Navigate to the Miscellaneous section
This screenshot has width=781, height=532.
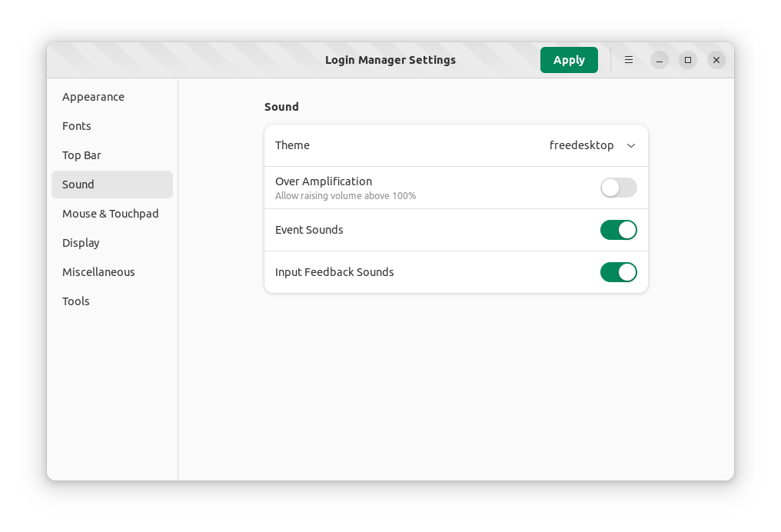[x=98, y=272]
